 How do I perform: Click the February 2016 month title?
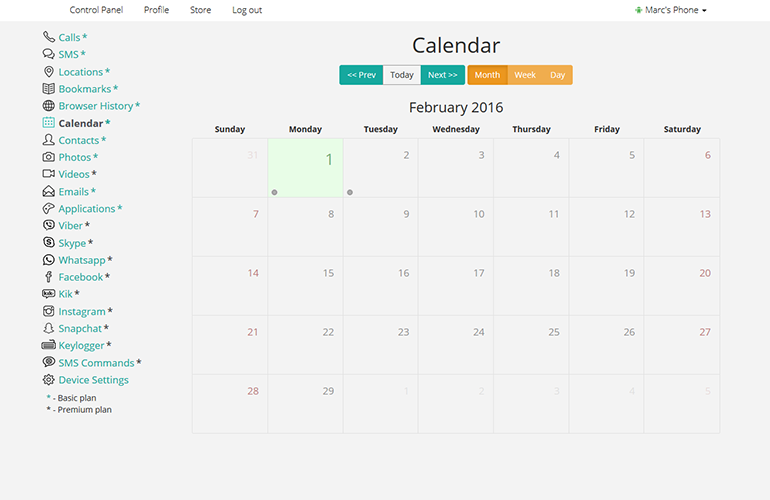456,108
